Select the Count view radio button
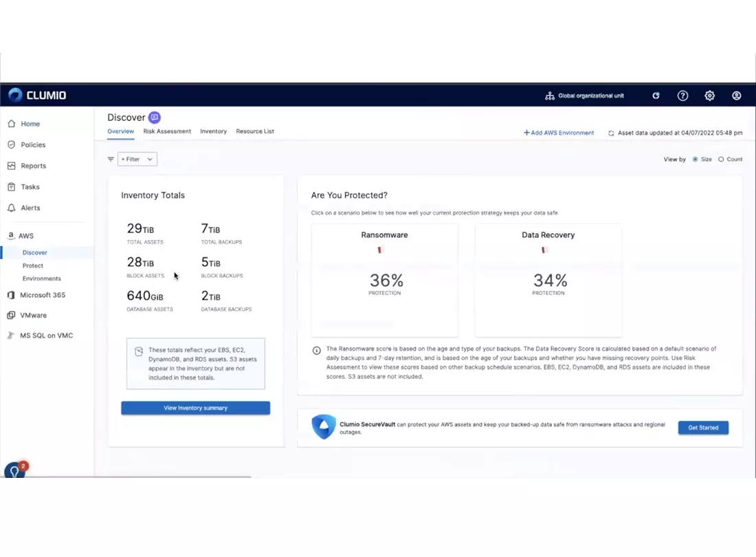 tap(721, 159)
